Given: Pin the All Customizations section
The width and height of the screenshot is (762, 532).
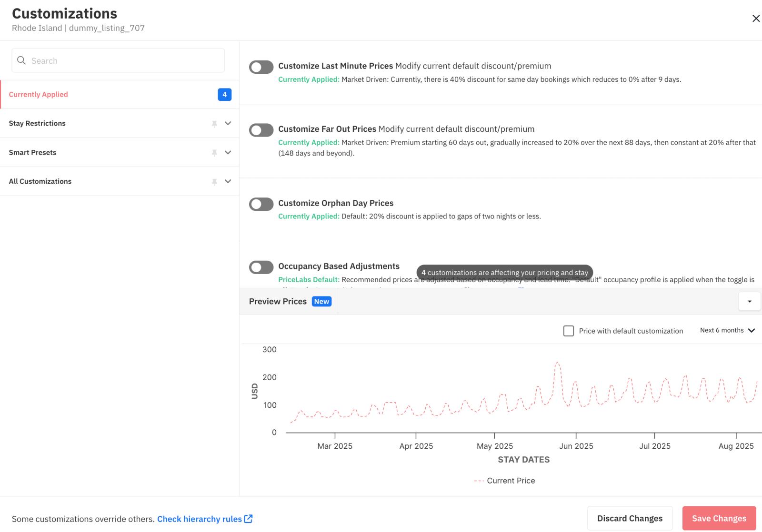Looking at the screenshot, I should point(214,182).
